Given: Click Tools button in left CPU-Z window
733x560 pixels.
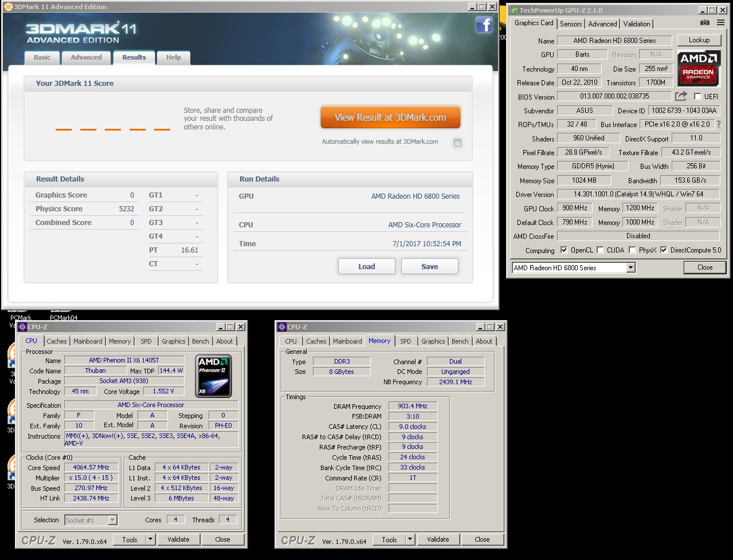Looking at the screenshot, I should (x=130, y=539).
